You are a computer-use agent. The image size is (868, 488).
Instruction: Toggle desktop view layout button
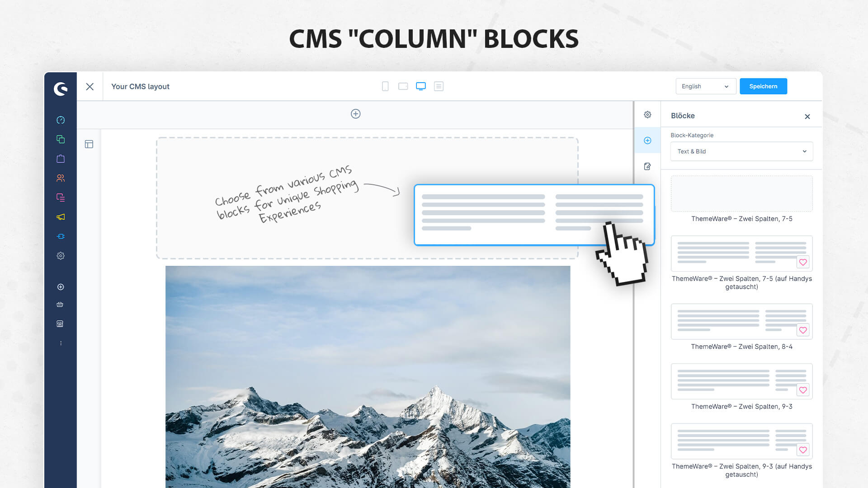420,86
